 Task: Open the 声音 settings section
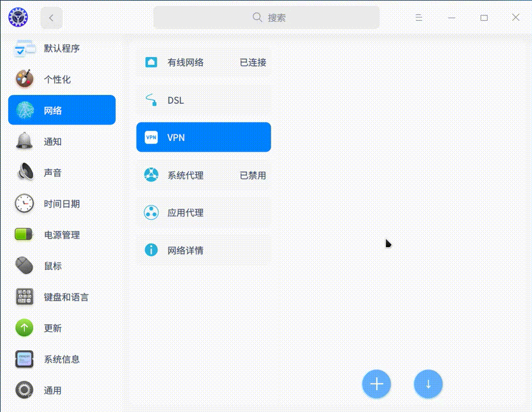[x=62, y=173]
